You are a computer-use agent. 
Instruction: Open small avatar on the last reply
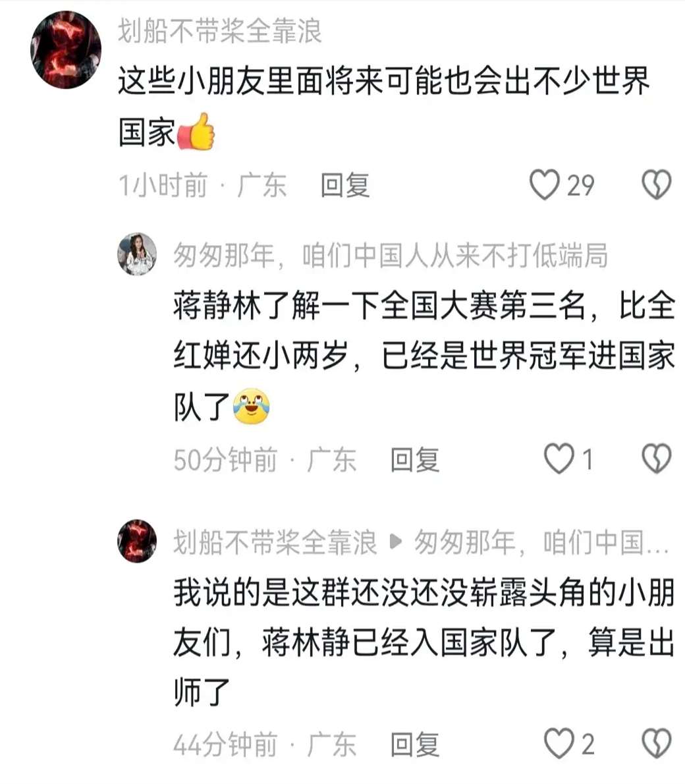point(137,541)
